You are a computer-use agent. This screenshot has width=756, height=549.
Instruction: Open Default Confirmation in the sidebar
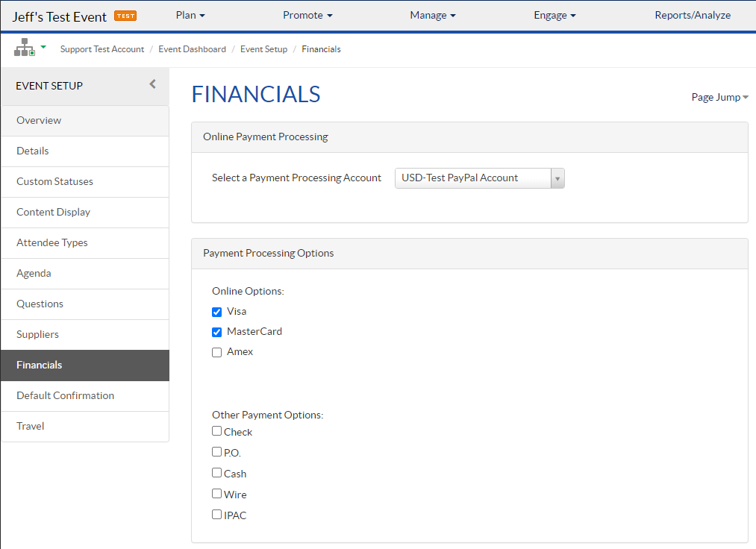pos(85,396)
